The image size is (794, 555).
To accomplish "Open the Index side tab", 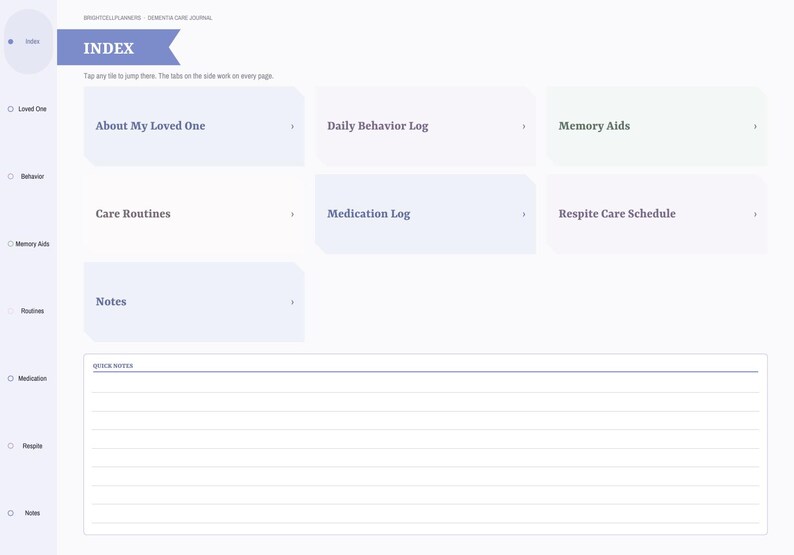I will [28, 42].
